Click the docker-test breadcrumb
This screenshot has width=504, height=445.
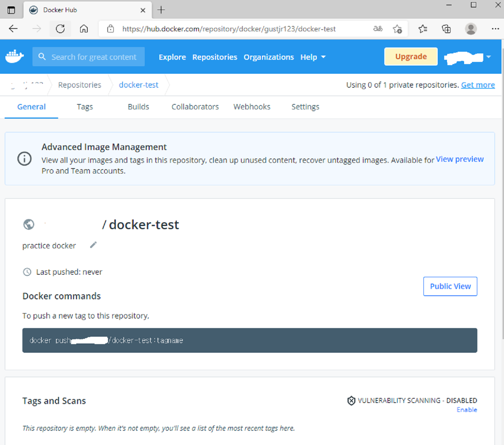pos(139,85)
